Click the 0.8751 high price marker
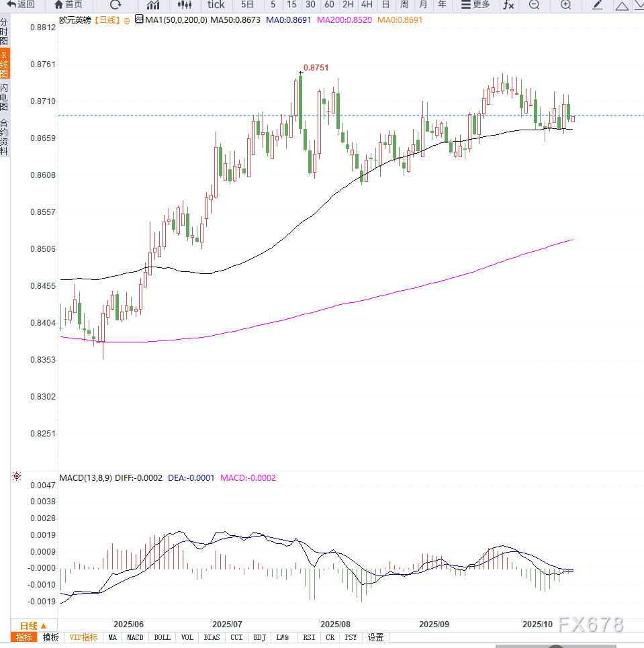Screen dimensions: 644x648 pos(316,68)
